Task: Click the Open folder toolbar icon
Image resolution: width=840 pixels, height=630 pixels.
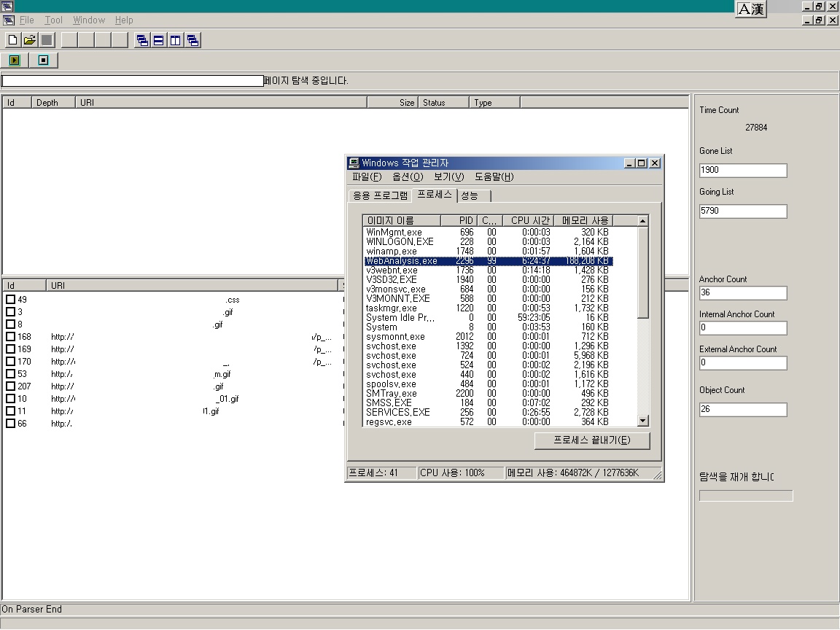Action: pos(30,40)
